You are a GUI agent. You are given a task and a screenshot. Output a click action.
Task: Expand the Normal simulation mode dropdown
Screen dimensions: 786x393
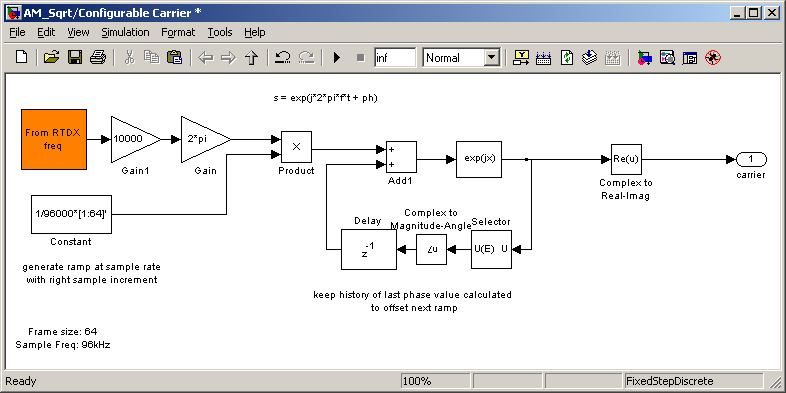pyautogui.click(x=492, y=58)
